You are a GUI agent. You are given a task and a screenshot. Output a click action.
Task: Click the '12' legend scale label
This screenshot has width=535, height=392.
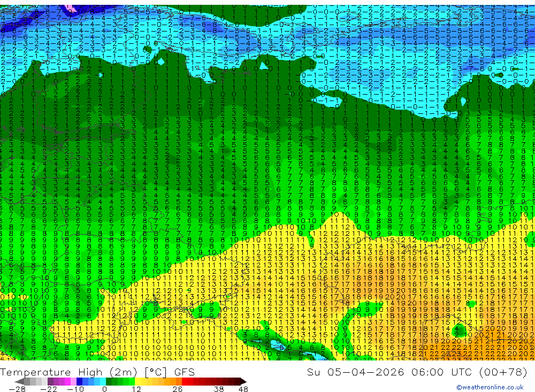pos(136,389)
